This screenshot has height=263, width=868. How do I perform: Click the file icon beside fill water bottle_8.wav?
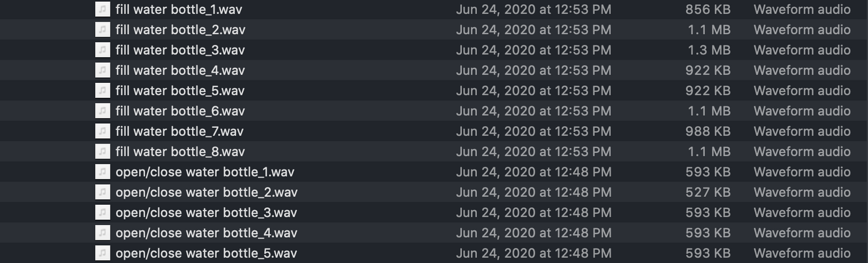click(x=103, y=151)
